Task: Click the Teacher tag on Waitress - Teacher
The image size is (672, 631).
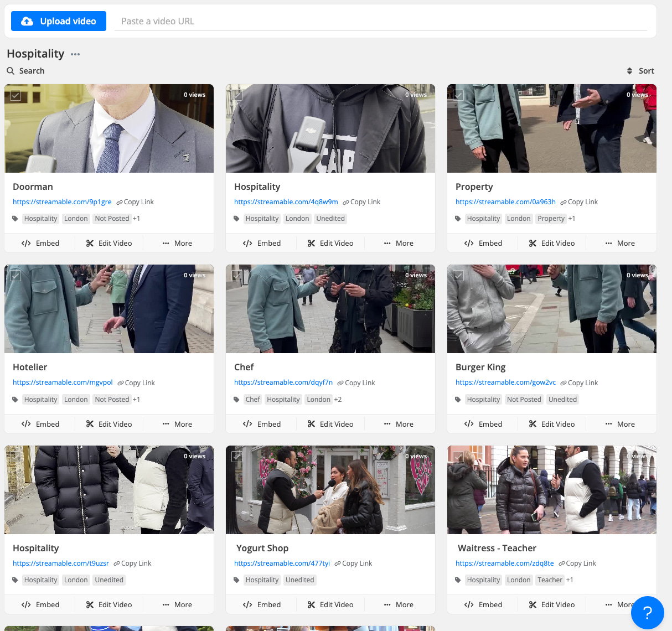Action: 550,580
